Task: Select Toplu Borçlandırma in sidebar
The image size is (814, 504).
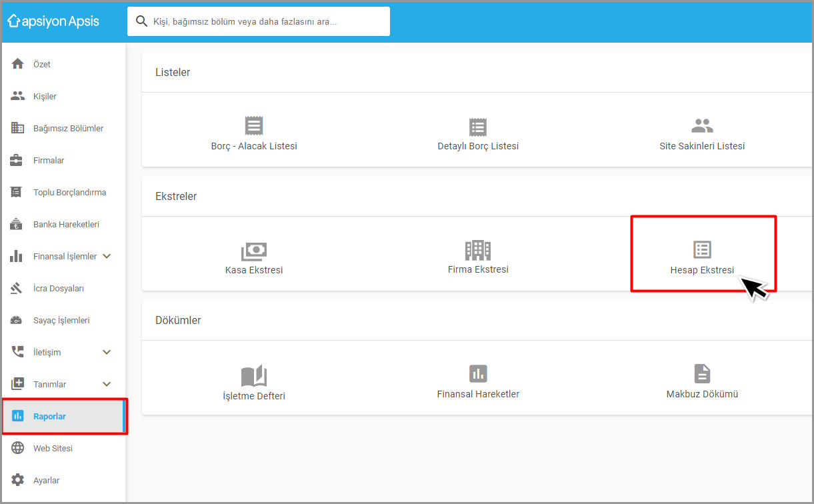Action: (70, 193)
